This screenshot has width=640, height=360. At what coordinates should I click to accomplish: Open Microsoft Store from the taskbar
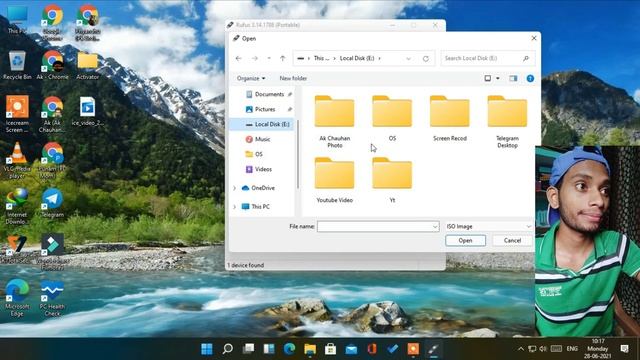click(330, 349)
